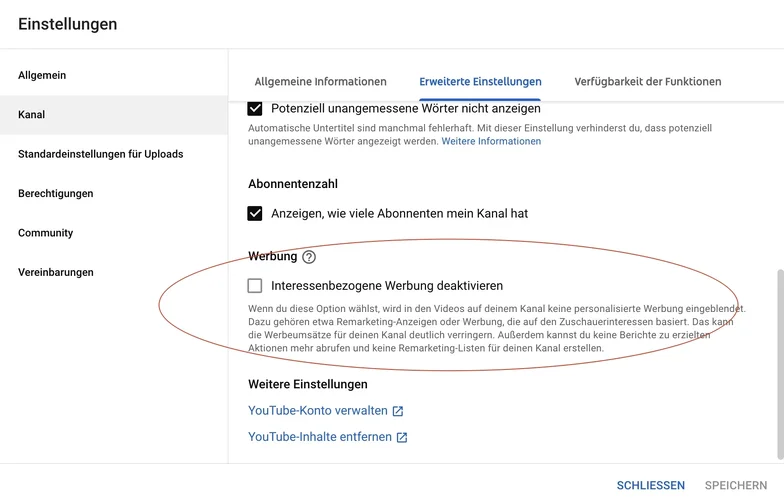Click the Weitere Informationen link
The image size is (784, 500).
tap(491, 142)
